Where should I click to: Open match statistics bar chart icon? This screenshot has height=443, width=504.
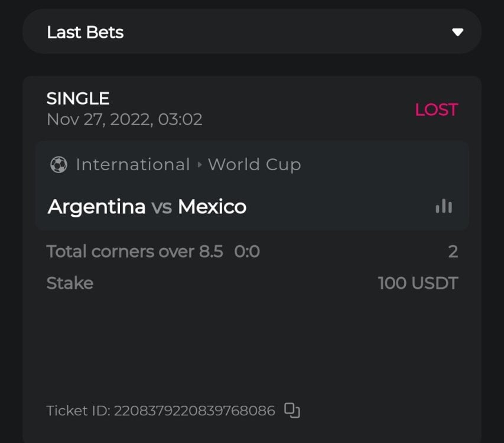(444, 206)
